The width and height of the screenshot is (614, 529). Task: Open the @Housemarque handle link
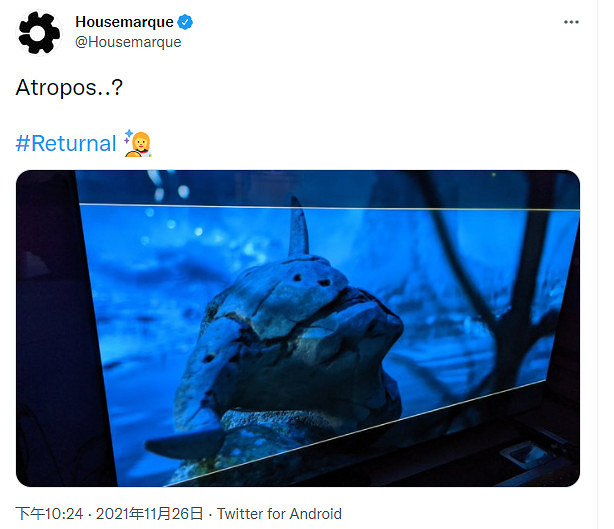(x=128, y=42)
